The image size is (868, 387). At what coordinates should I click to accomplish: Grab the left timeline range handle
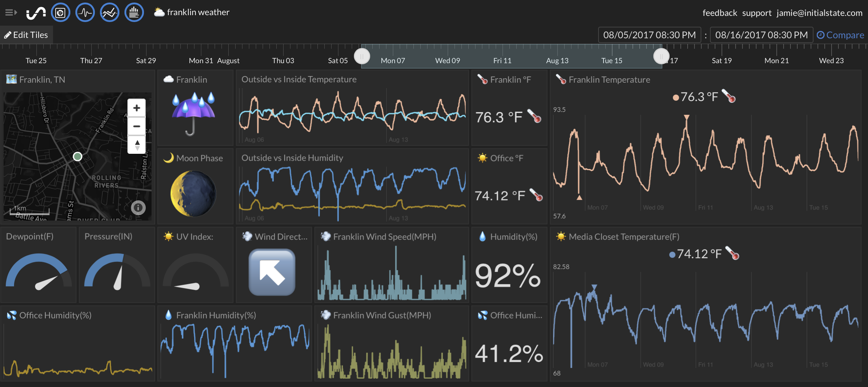coord(362,56)
